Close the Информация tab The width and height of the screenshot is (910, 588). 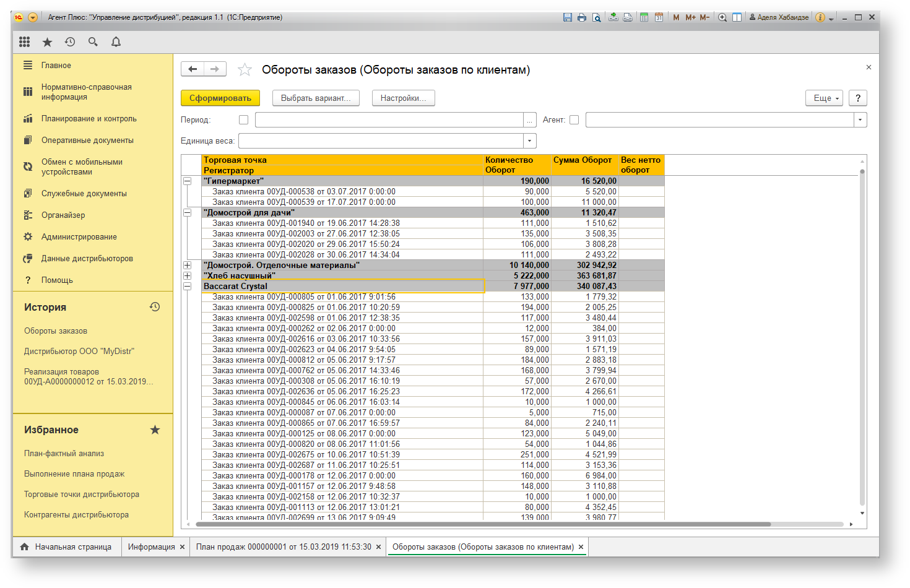(x=182, y=547)
